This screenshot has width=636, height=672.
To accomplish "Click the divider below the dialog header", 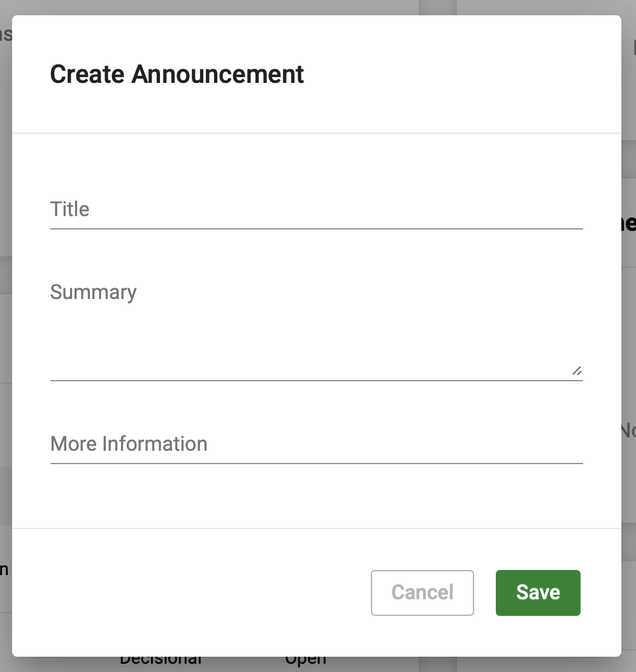I will (x=317, y=133).
